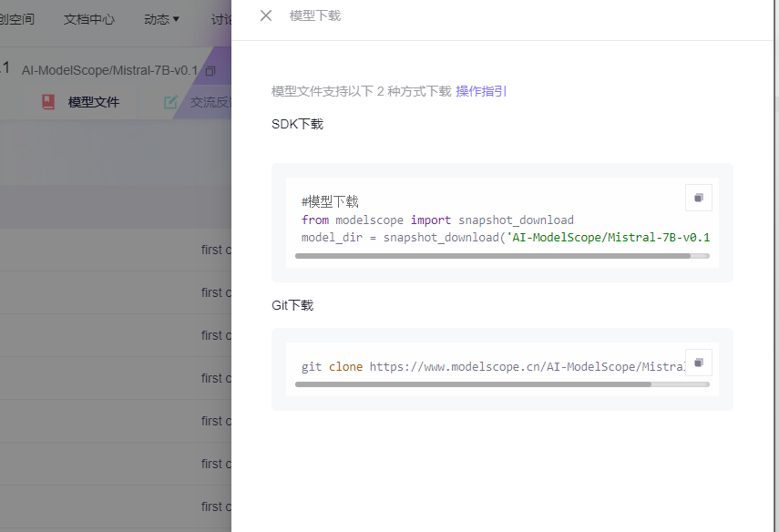Click the snapshot_download code line

[506, 238]
